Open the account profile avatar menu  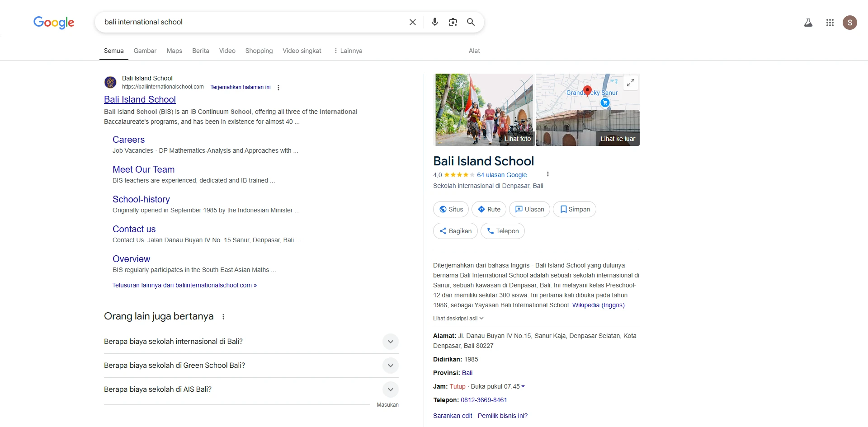point(850,22)
